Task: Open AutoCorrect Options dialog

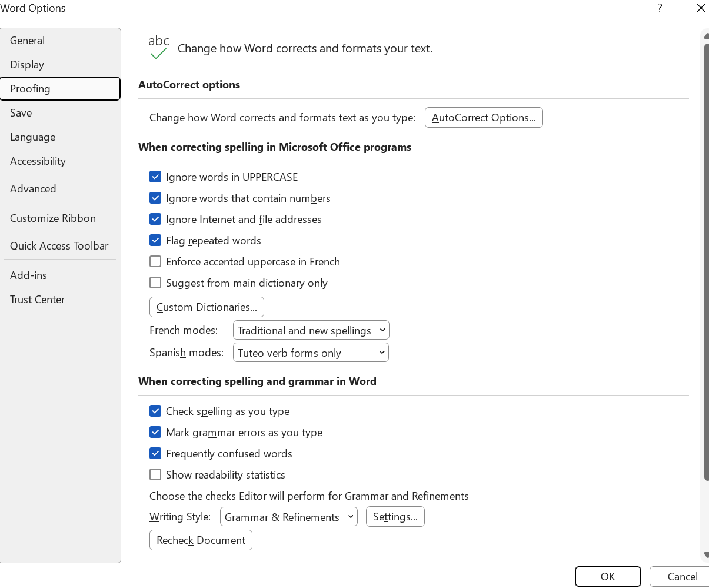Action: (x=484, y=118)
